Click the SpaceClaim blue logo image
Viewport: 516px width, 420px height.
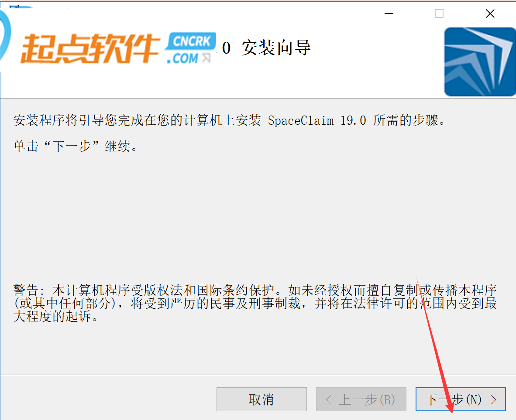480,62
